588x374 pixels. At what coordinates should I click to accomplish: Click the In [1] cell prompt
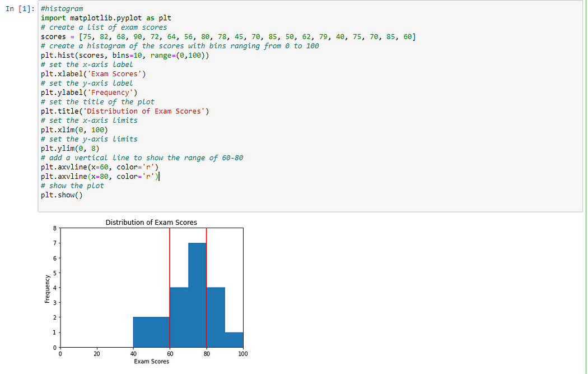click(20, 8)
